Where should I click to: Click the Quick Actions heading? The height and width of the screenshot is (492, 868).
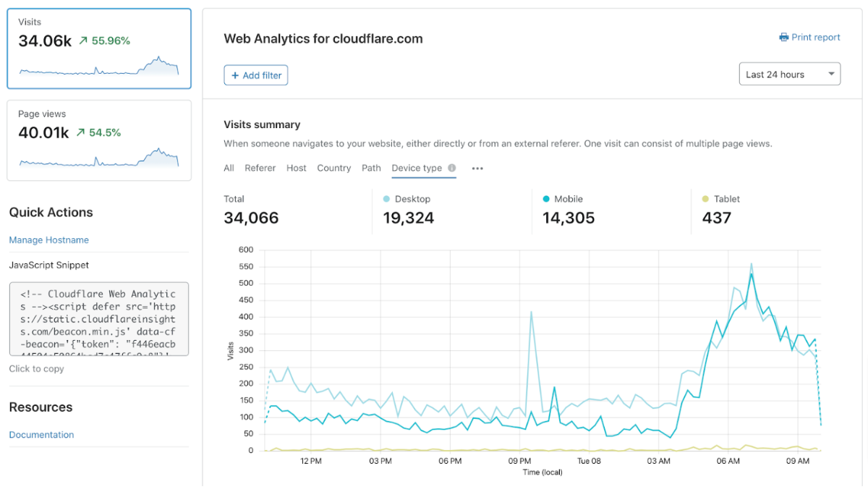51,212
